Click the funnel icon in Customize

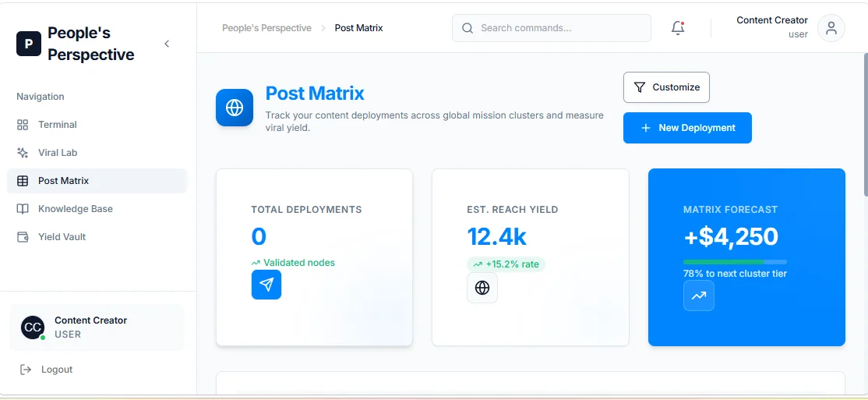coord(640,87)
